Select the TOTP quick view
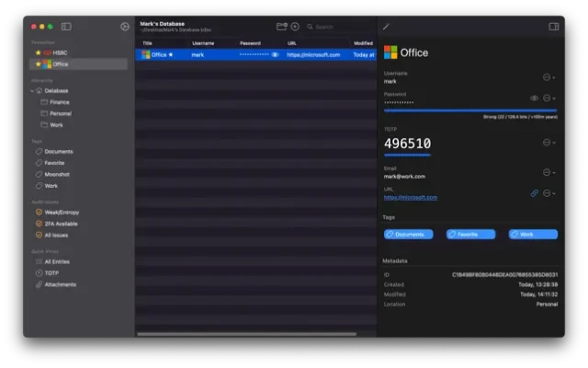The height and width of the screenshot is (368, 588). (51, 273)
